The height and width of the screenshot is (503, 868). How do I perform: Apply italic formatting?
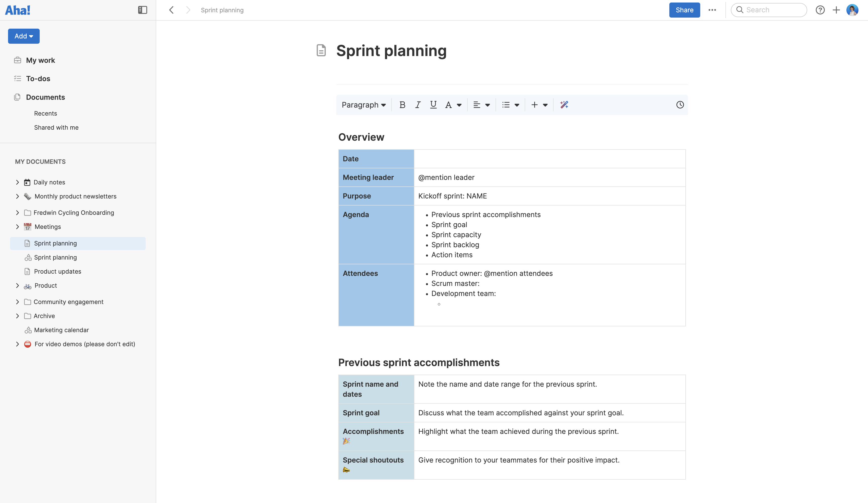[x=417, y=105]
